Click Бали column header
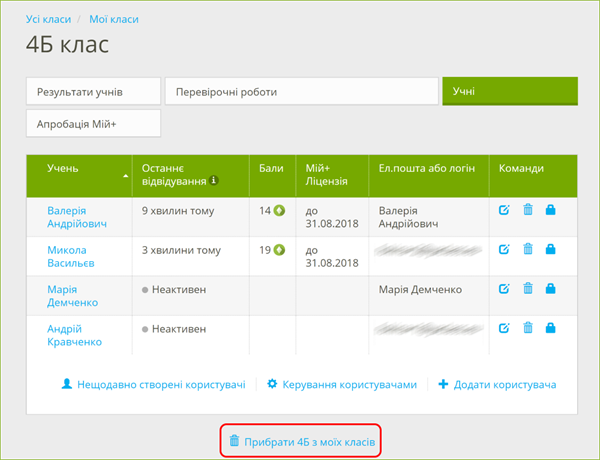 tap(272, 176)
